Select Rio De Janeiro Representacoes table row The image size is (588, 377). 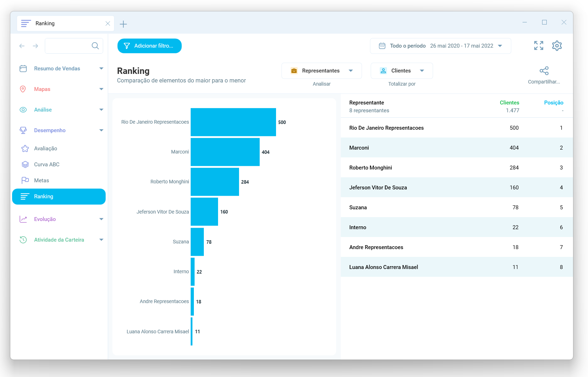(x=457, y=128)
